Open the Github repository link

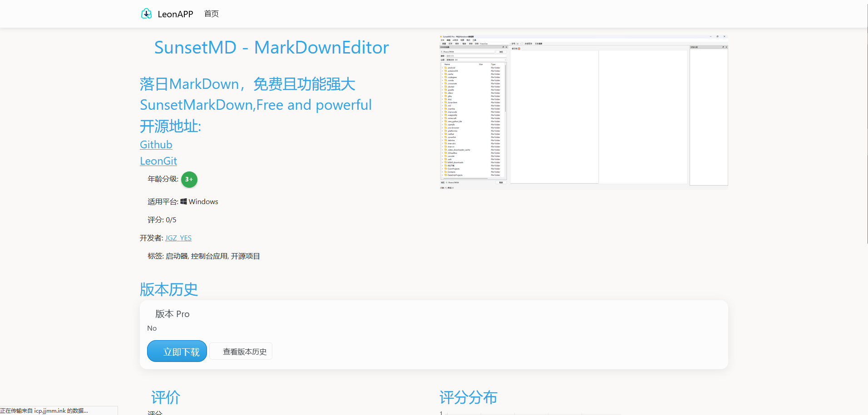(x=156, y=144)
